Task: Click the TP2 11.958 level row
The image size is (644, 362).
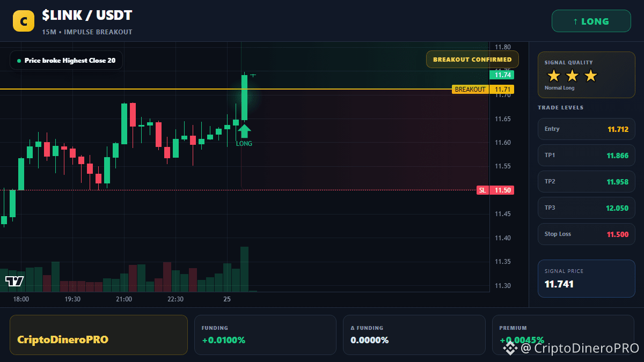Action: 587,181
